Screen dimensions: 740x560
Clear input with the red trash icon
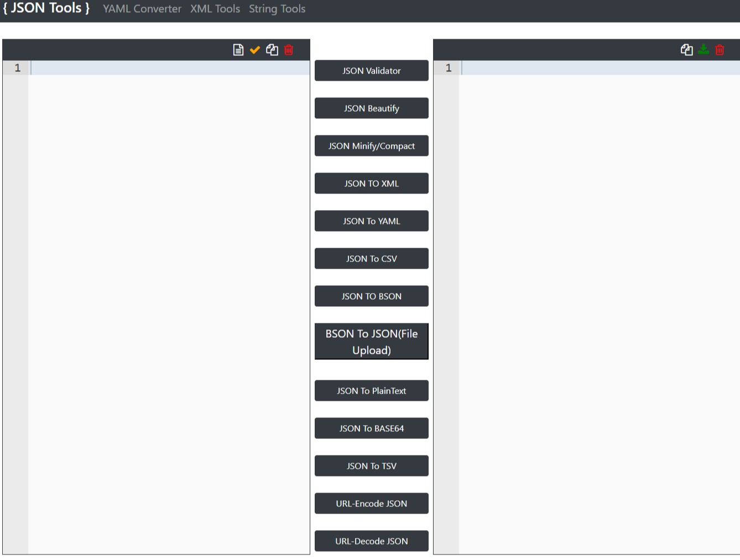click(x=288, y=50)
